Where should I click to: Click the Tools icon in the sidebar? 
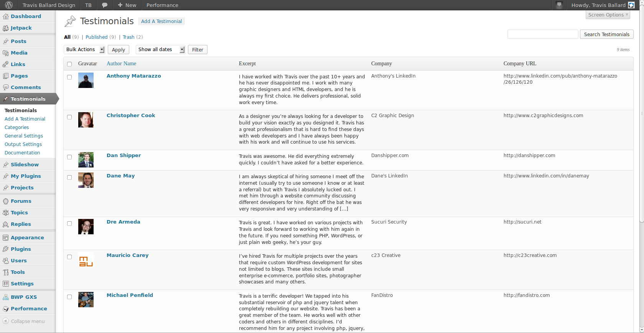5,272
